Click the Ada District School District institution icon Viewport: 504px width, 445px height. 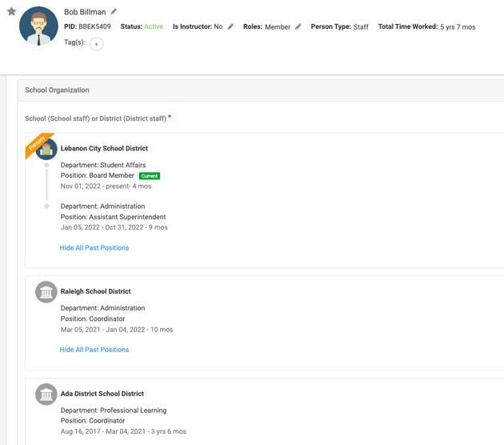(x=46, y=395)
